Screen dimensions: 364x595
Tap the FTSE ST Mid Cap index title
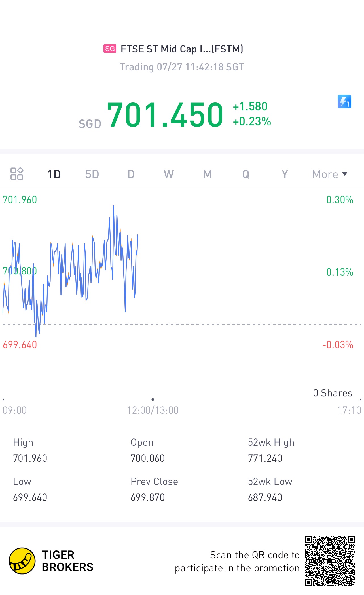182,49
